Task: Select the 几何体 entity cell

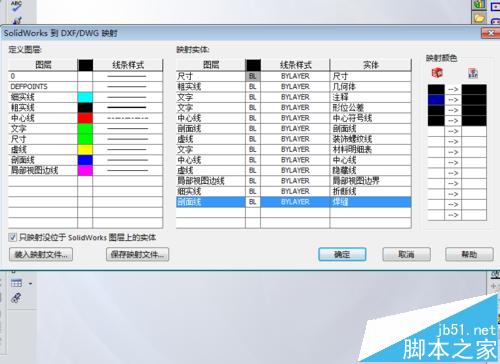Action: [371, 87]
